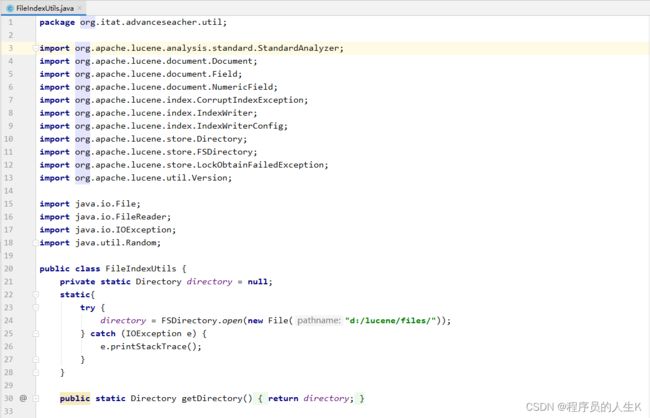Click line number 20 in the gutter
650x418 pixels.
tap(9, 268)
